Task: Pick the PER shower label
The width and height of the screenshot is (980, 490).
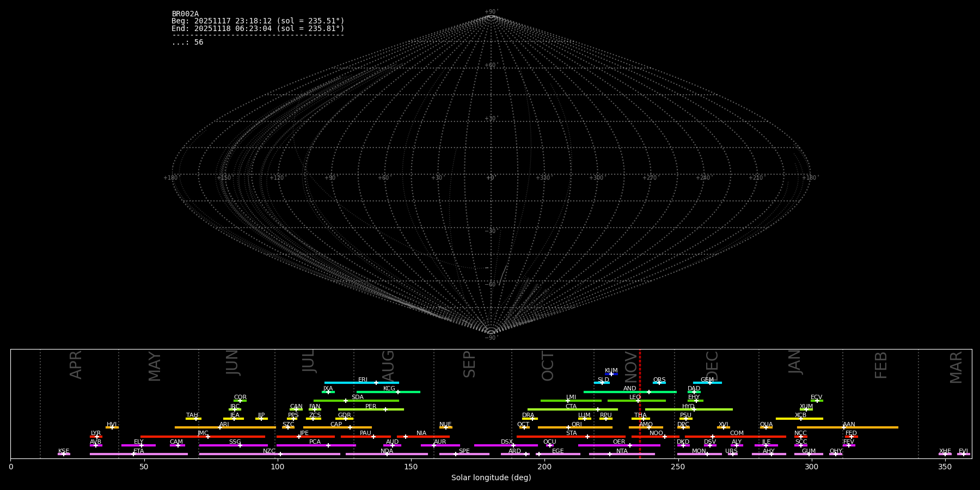Action: tap(371, 407)
